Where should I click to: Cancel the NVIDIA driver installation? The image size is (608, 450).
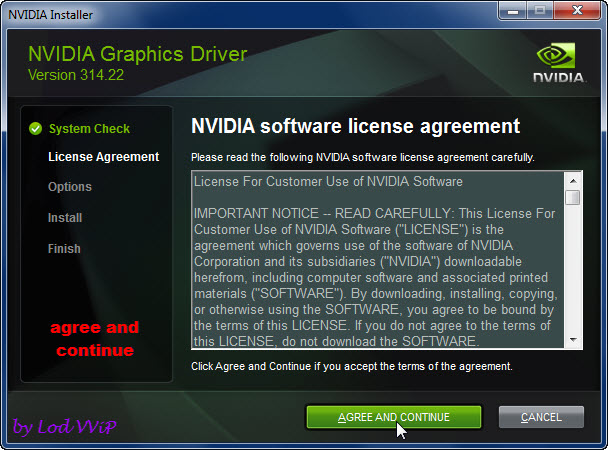(541, 417)
